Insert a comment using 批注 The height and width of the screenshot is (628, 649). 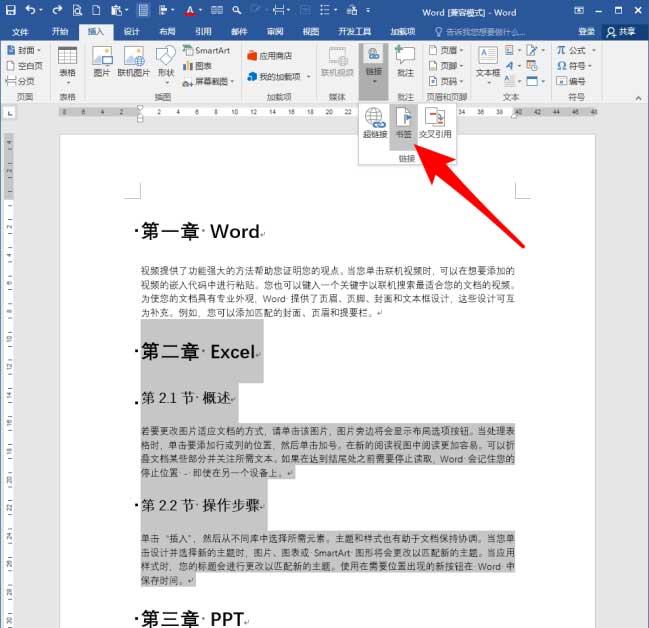click(405, 60)
